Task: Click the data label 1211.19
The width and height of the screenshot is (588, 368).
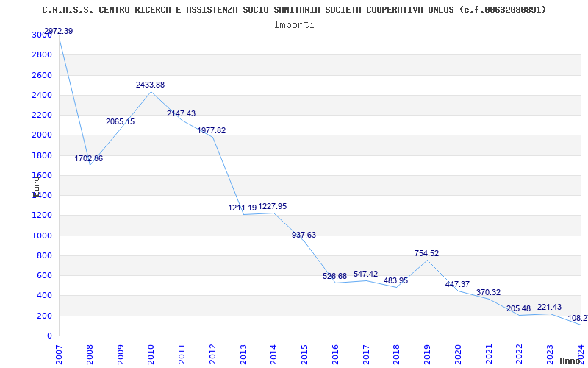Action: coord(243,208)
